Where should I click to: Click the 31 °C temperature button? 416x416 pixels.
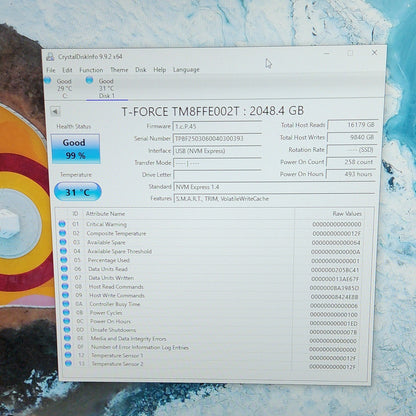point(78,192)
